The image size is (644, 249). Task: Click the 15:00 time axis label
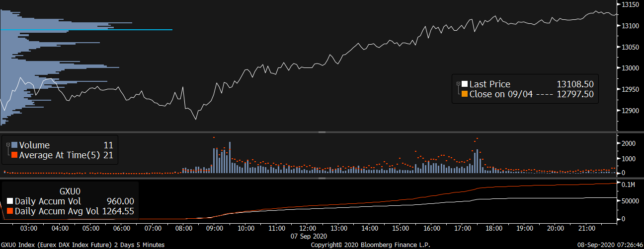coord(401,229)
